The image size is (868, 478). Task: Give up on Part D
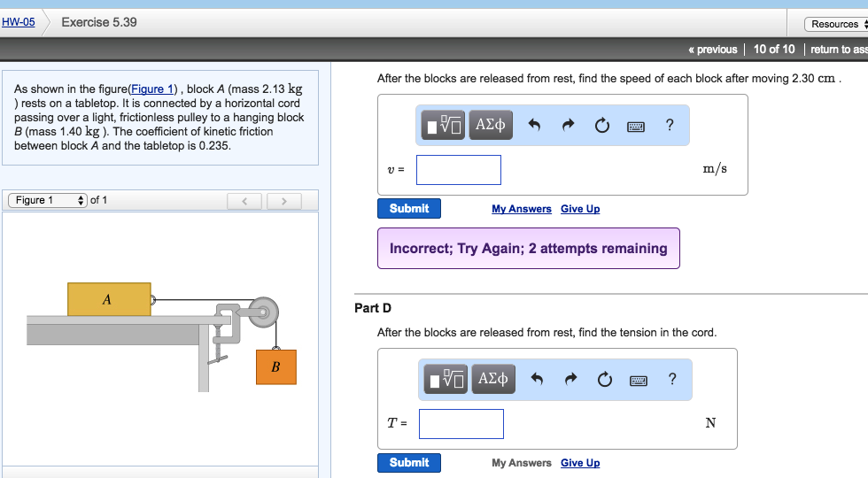coord(580,462)
